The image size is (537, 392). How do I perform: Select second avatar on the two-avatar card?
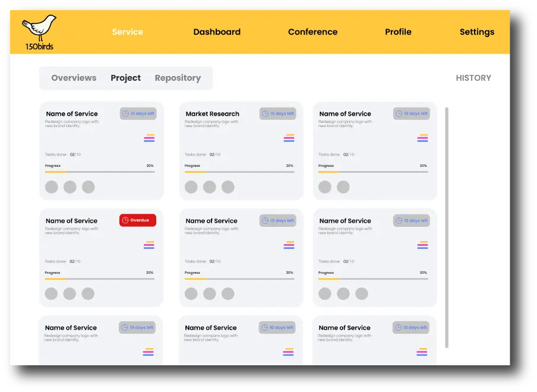(343, 187)
